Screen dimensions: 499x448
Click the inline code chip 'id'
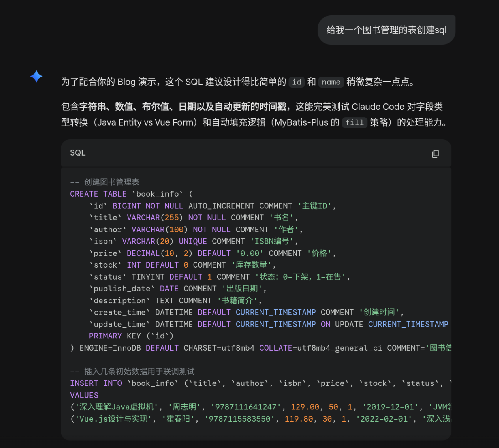[296, 82]
